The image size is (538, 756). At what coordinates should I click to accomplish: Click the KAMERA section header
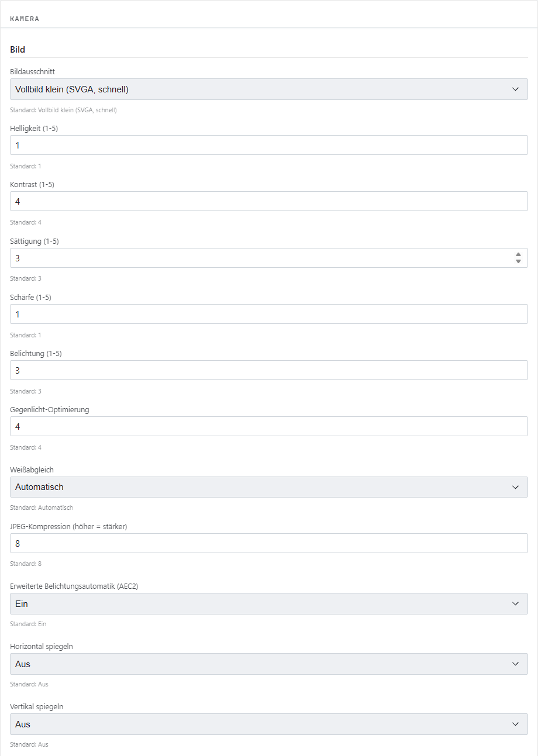coord(25,19)
